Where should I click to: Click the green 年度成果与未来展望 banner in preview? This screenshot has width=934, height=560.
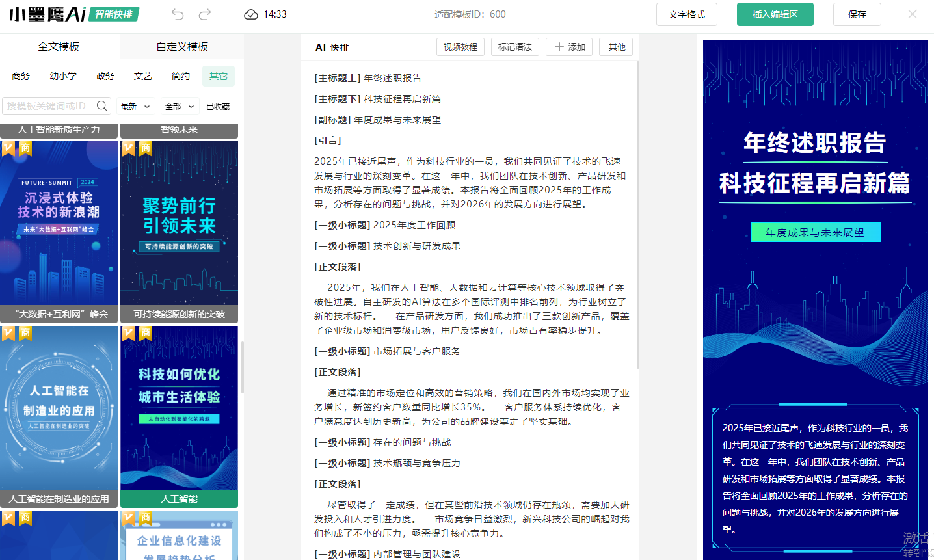click(x=815, y=232)
